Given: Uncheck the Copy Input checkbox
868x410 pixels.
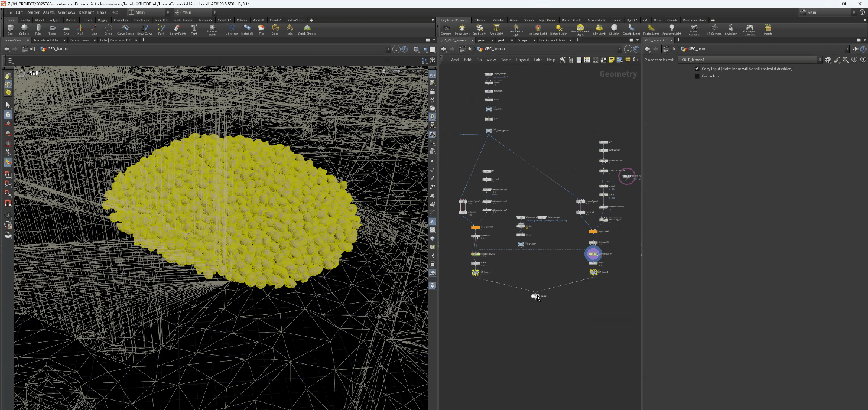Looking at the screenshot, I should coord(697,69).
